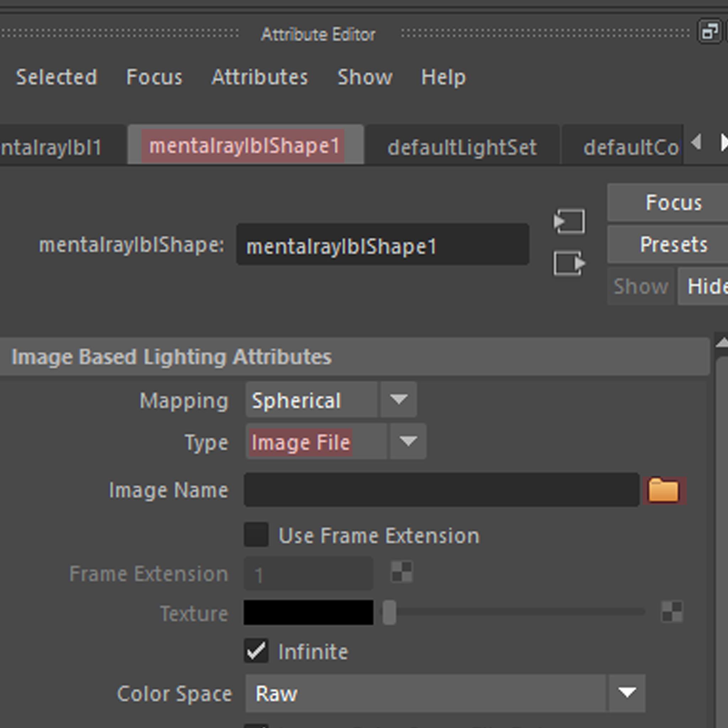
Task: Click the Texture map checker button
Action: click(x=672, y=611)
